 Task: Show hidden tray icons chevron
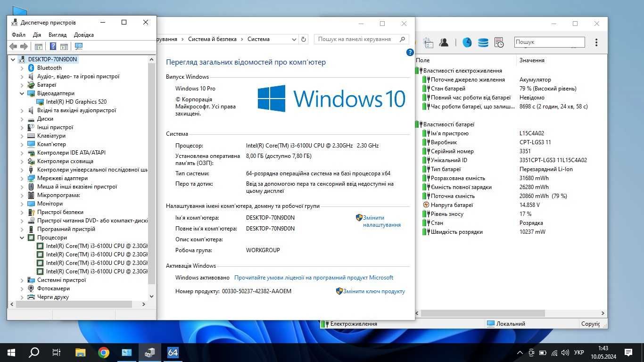point(520,353)
